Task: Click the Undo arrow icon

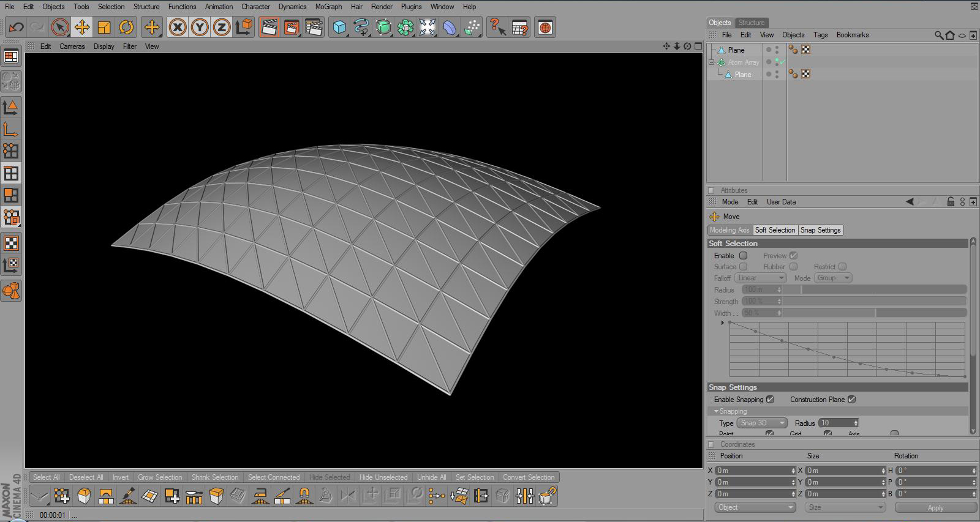Action: pyautogui.click(x=17, y=27)
